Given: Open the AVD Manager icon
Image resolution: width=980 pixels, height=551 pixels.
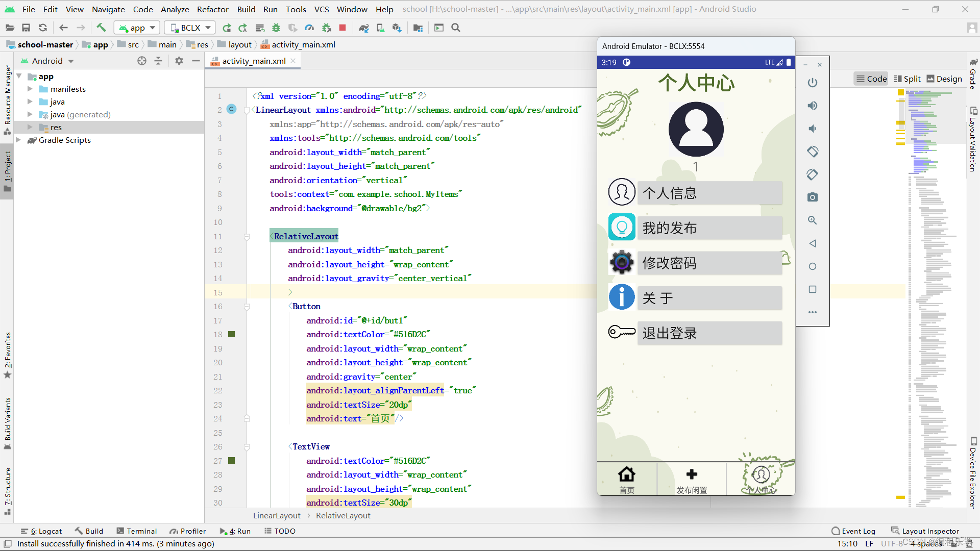Looking at the screenshot, I should tap(380, 28).
